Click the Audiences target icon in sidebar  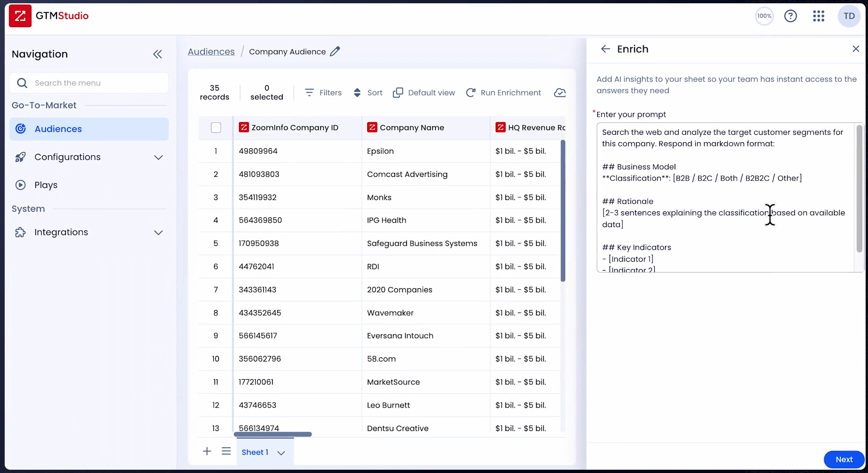click(21, 129)
